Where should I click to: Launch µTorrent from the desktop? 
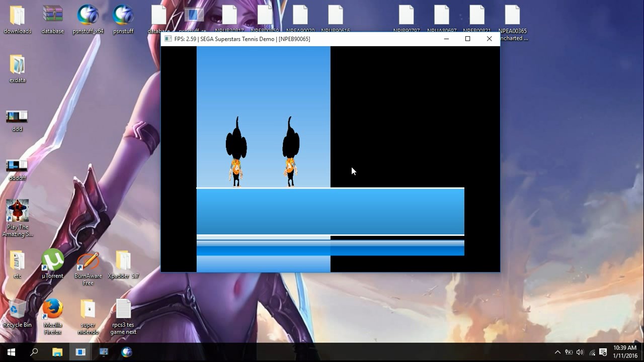tap(52, 260)
